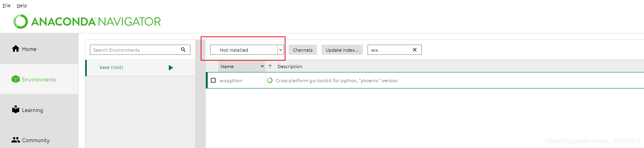The height and width of the screenshot is (148, 644).
Task: Click the wxpython green circle status icon
Action: point(270,80)
